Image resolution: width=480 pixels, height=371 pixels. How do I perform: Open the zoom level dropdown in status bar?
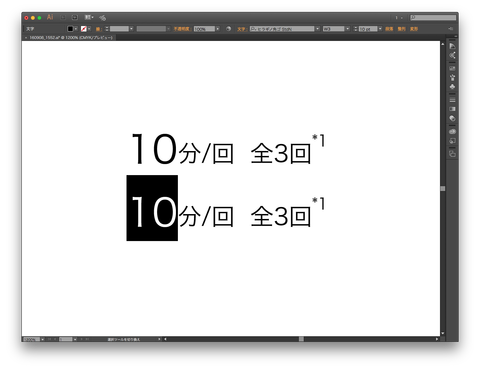42,339
